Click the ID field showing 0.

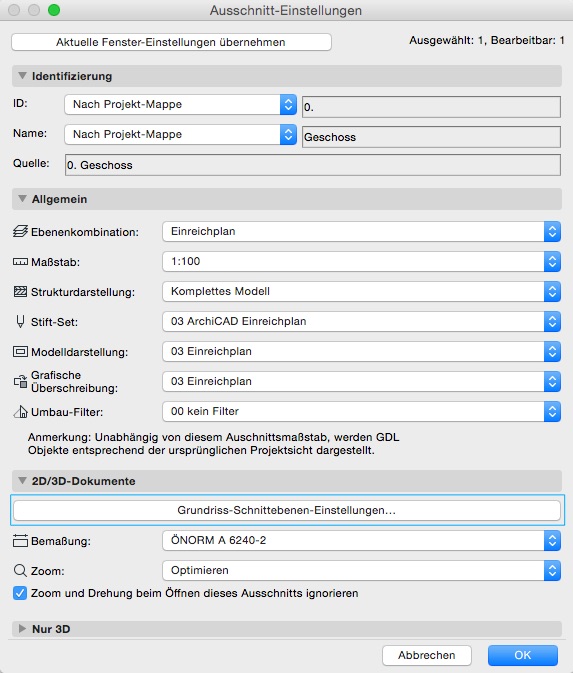pyautogui.click(x=431, y=107)
